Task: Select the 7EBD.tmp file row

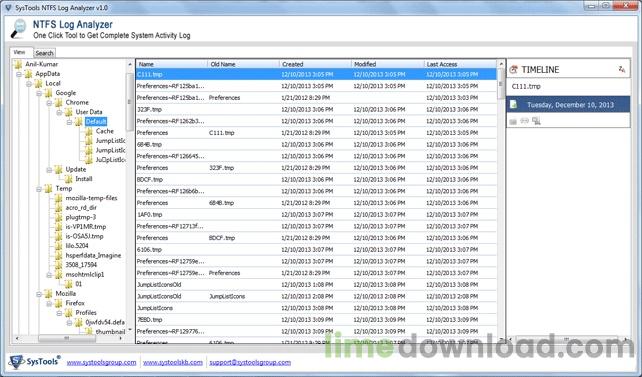Action: pyautogui.click(x=316, y=319)
